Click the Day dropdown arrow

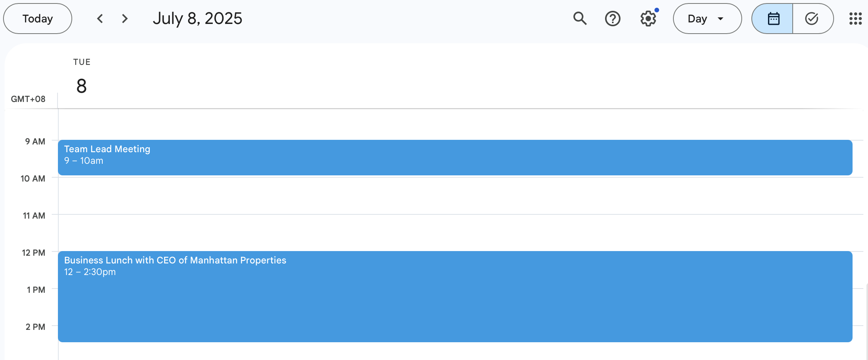point(720,19)
